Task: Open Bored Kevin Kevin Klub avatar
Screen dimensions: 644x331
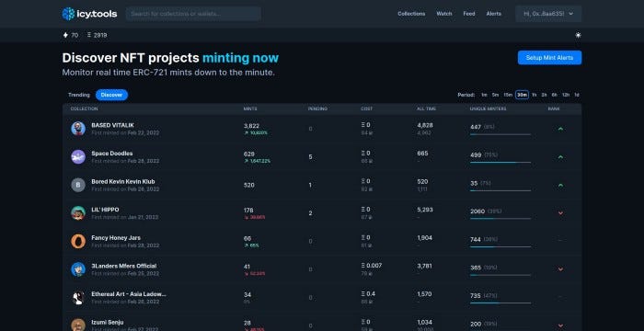Action: click(x=78, y=185)
